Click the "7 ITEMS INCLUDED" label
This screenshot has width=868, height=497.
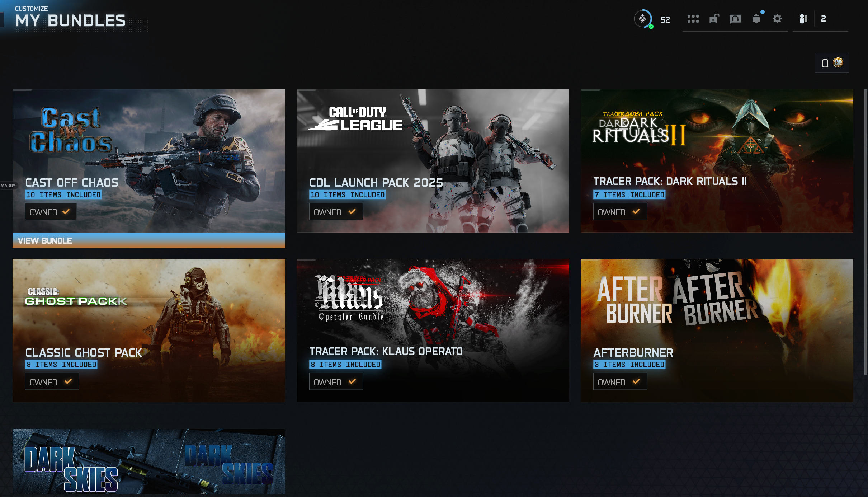point(629,195)
